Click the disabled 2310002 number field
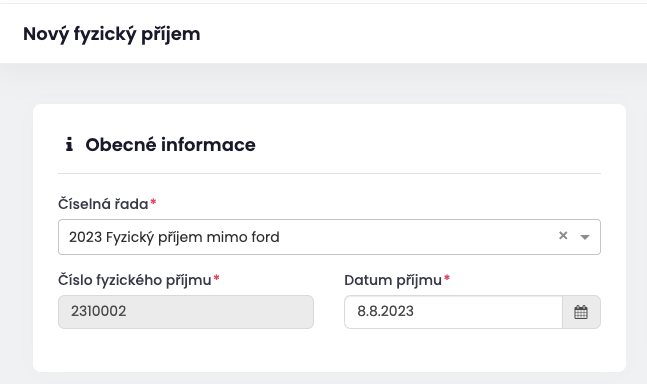 [x=186, y=312]
